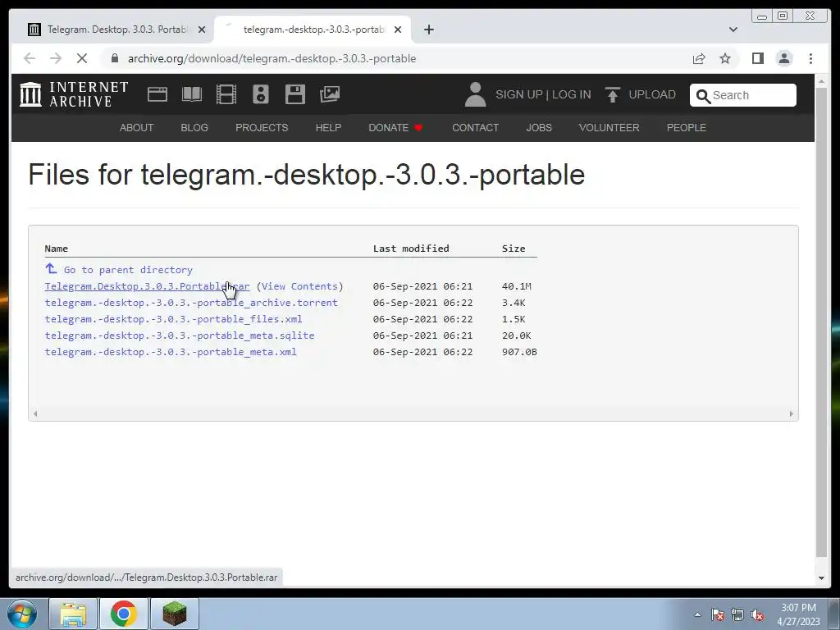The width and height of the screenshot is (840, 630).
Task: Open the Texts book icon in header
Action: coord(192,94)
